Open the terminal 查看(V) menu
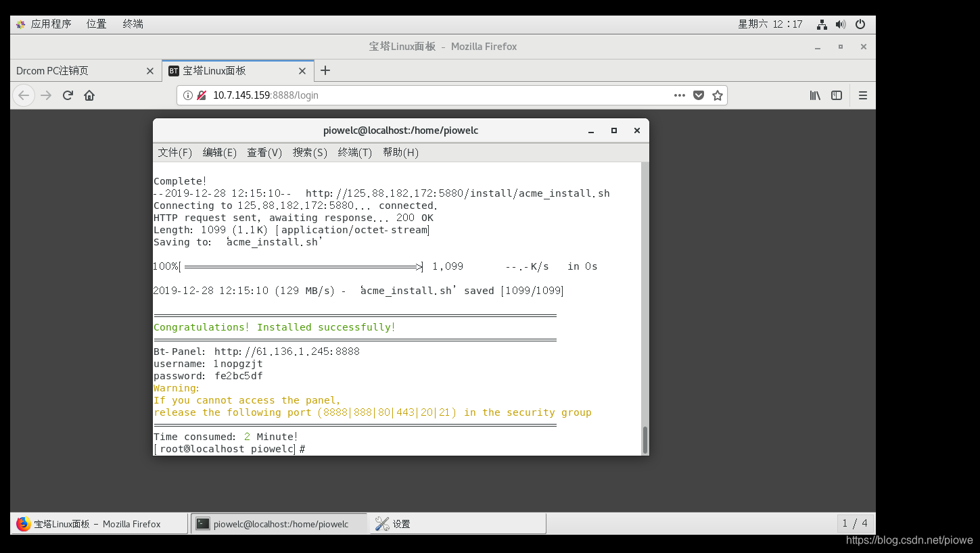This screenshot has width=980, height=553. [x=264, y=153]
